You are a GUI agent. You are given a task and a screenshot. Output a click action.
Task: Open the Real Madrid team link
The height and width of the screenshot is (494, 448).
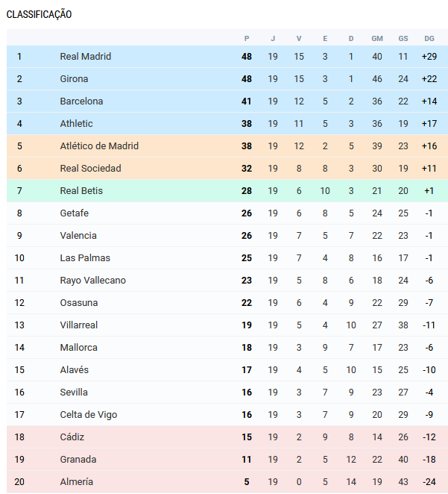(85, 57)
